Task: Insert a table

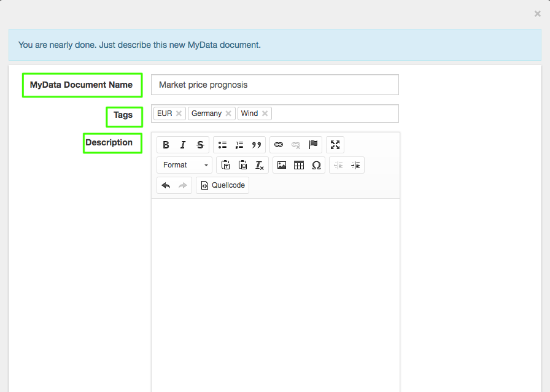Action: 299,165
